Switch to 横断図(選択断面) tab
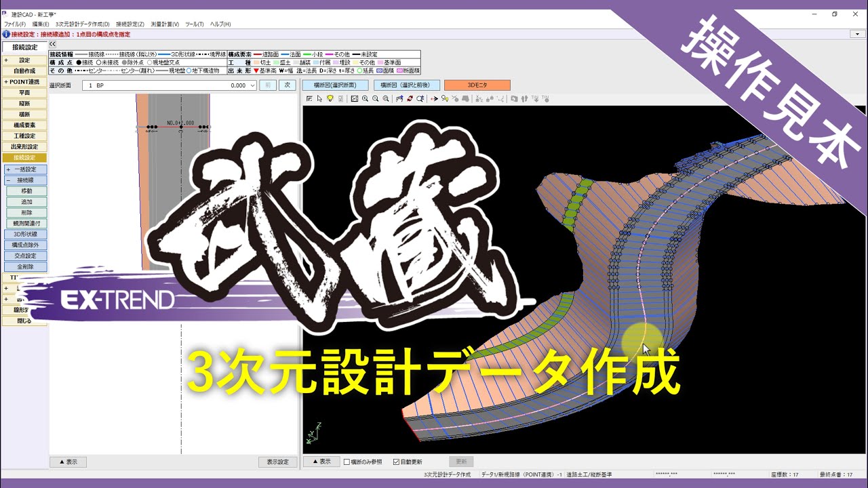This screenshot has height=488, width=868. point(335,85)
